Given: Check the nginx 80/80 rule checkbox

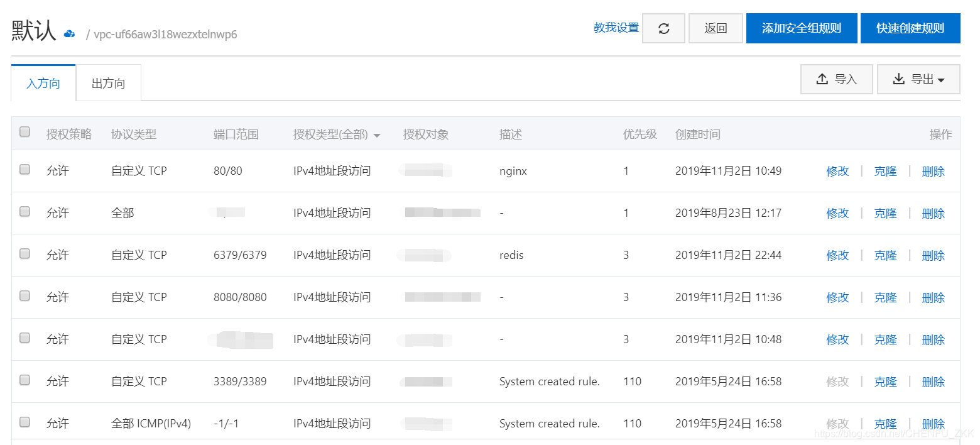Looking at the screenshot, I should coord(24,169).
